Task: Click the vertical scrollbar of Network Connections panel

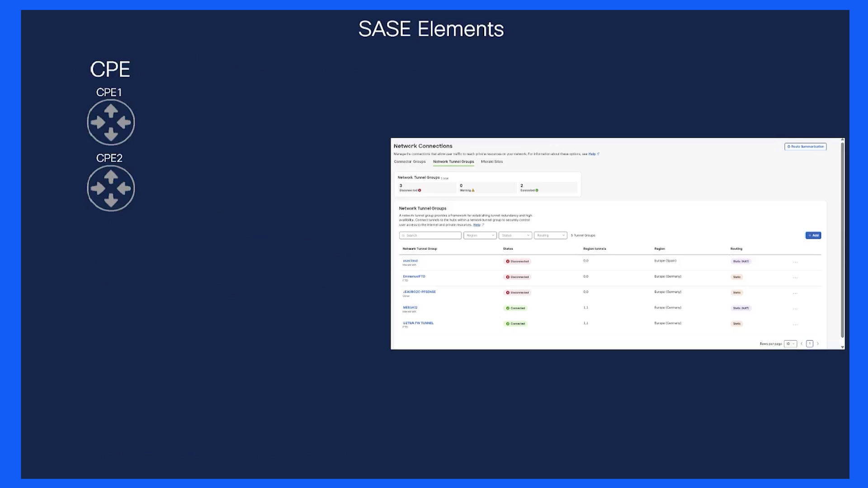Action: click(842, 239)
